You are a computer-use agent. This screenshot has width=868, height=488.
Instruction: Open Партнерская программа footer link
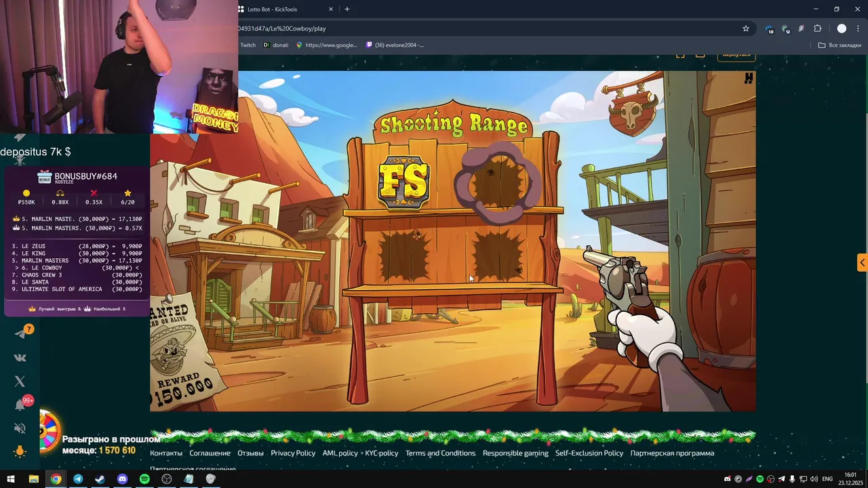coord(672,453)
